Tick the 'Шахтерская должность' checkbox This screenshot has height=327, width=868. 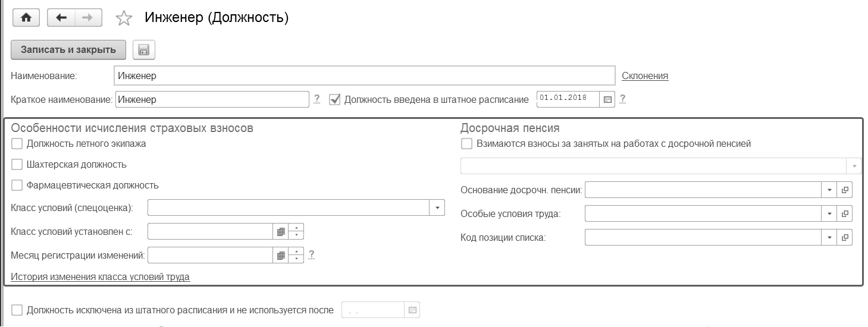tap(17, 165)
